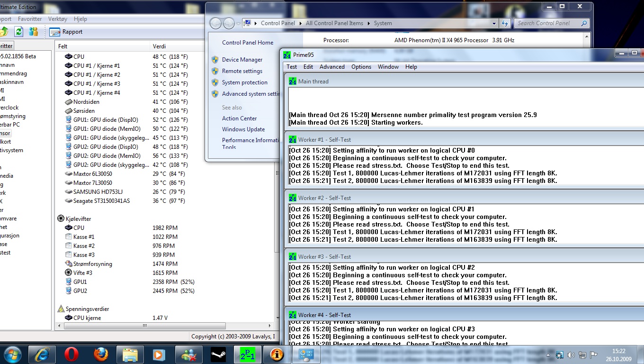Open Windows Update link

(243, 129)
